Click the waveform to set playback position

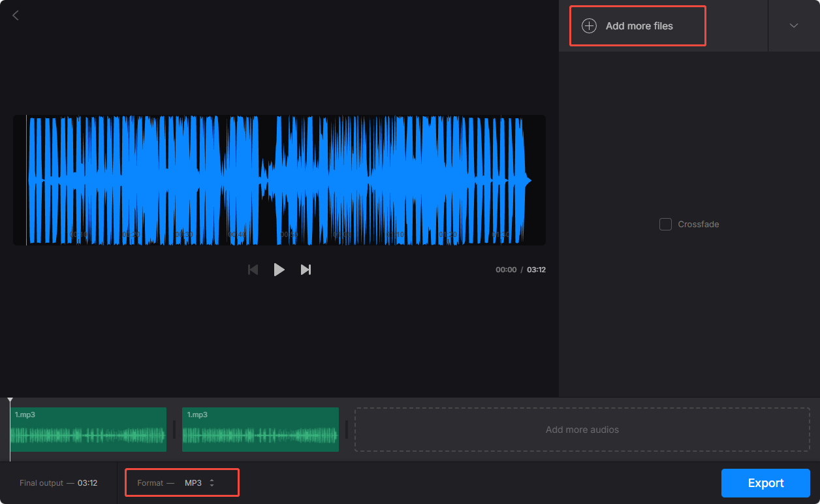279,180
